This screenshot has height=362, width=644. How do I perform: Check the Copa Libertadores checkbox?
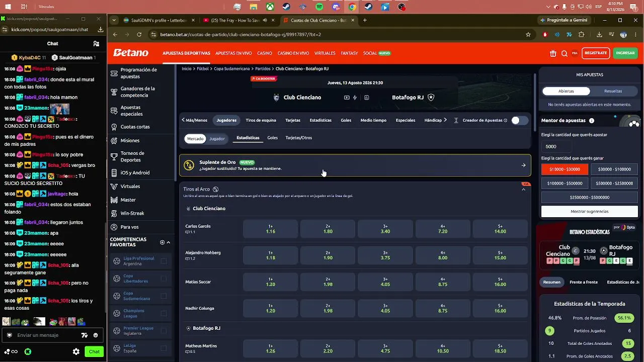coord(164,279)
